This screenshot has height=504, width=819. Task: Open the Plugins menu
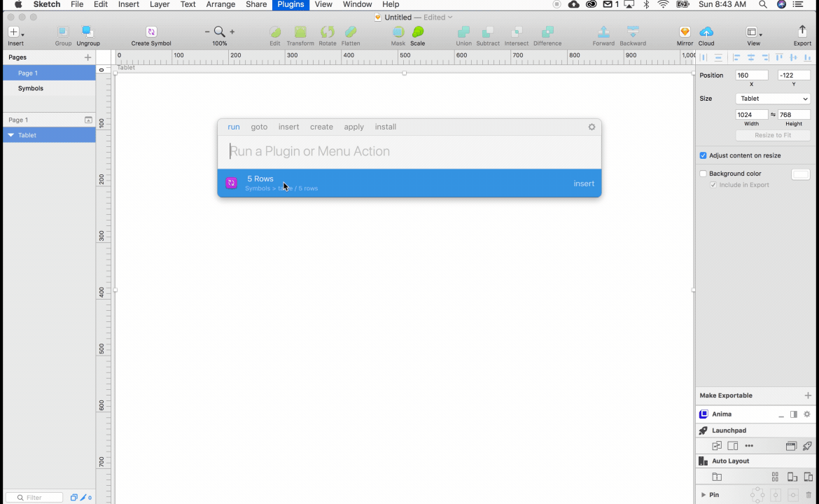tap(290, 4)
